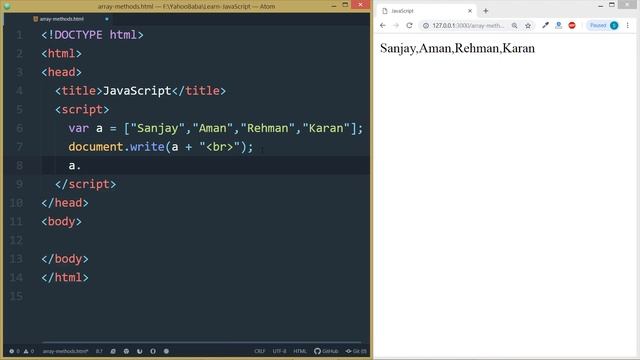Viewport: 640px width, 360px height.
Task: Click the "Sanjay" string in code
Action: coord(158,128)
